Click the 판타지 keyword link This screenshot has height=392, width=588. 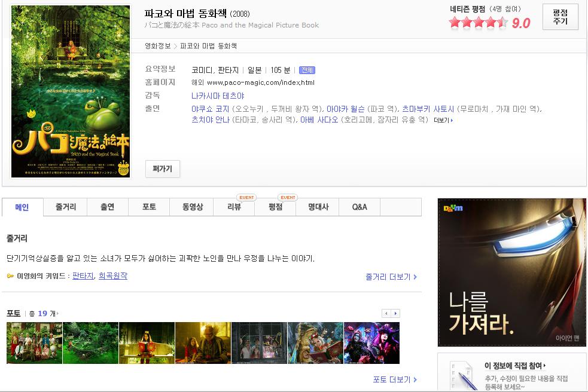[x=83, y=276]
